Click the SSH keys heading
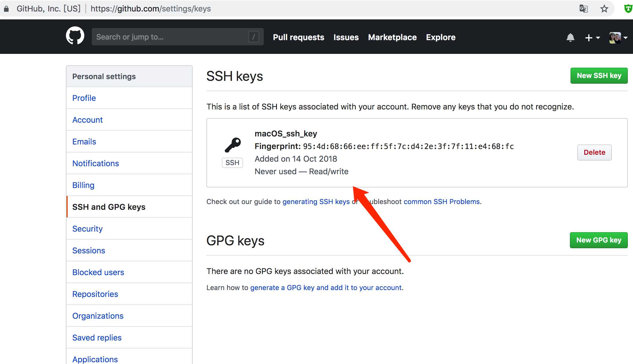 click(235, 76)
